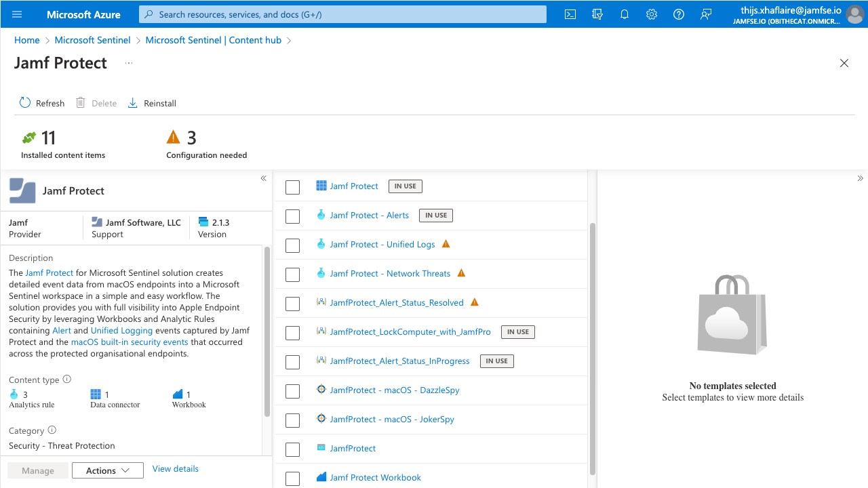Click the Refresh toolbar button
The image size is (868, 488).
point(42,103)
